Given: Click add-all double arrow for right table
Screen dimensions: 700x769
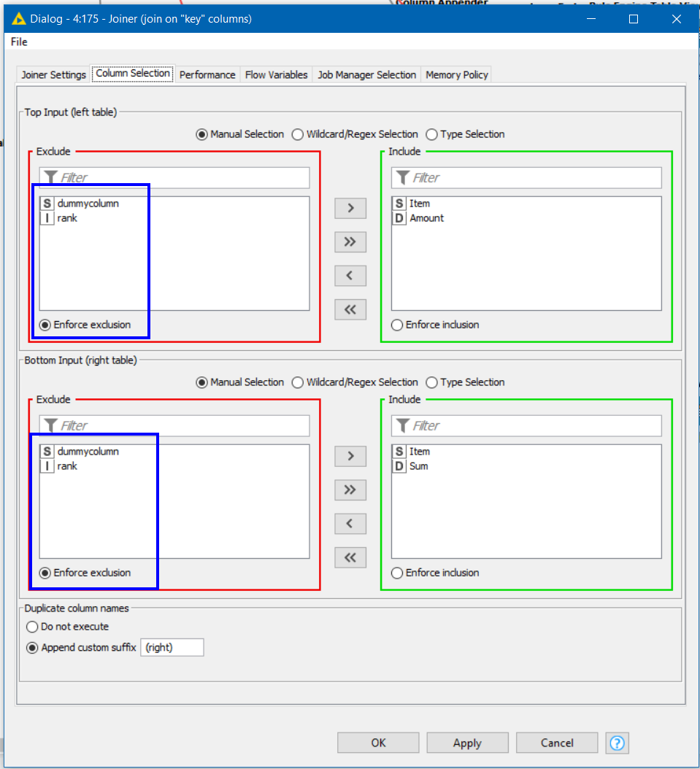Looking at the screenshot, I should tap(350, 490).
